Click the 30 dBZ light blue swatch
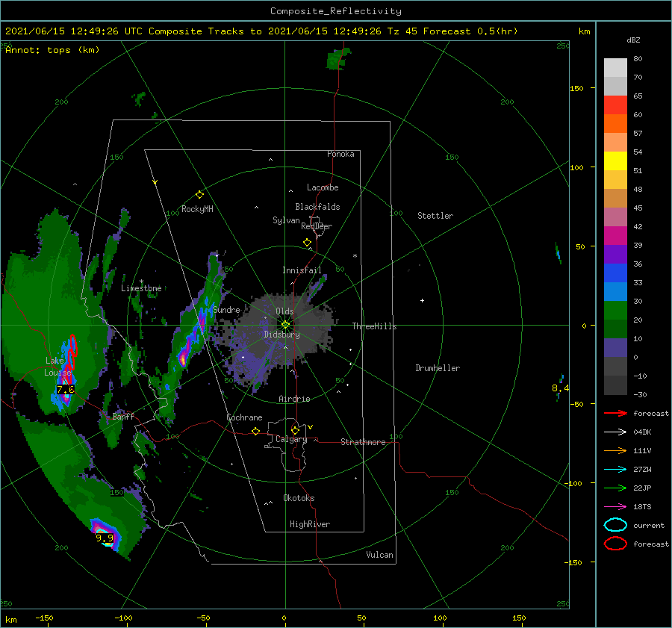672x628 pixels. [615, 291]
